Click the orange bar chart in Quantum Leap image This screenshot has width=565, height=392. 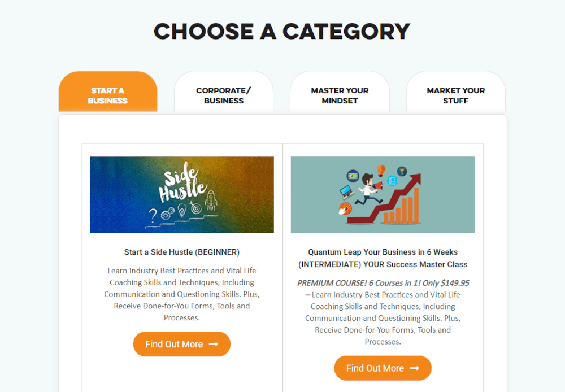pyautogui.click(x=401, y=206)
